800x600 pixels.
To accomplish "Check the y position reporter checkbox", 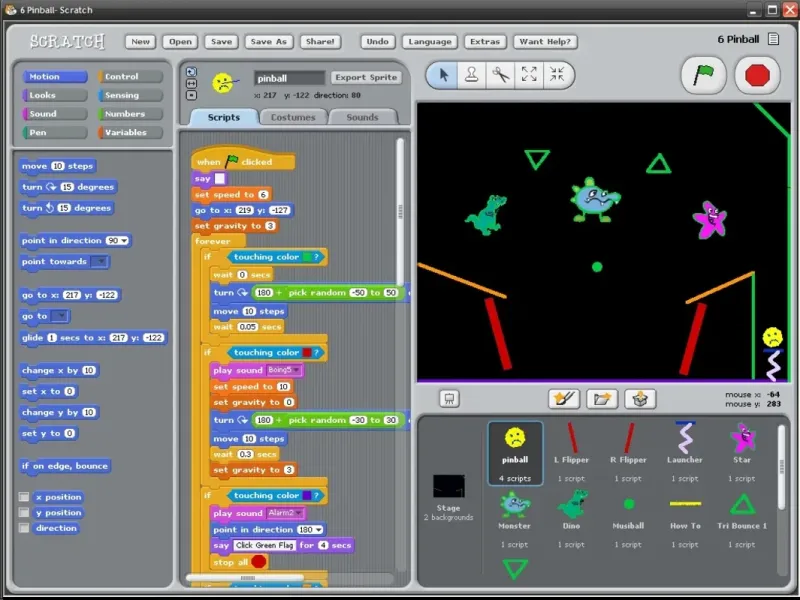I will [23, 512].
